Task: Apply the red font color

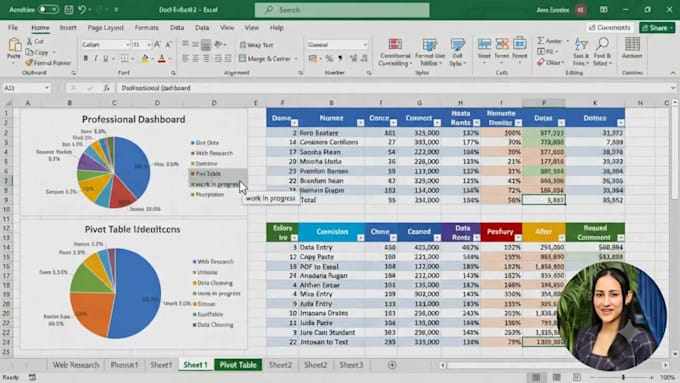Action: [x=162, y=59]
